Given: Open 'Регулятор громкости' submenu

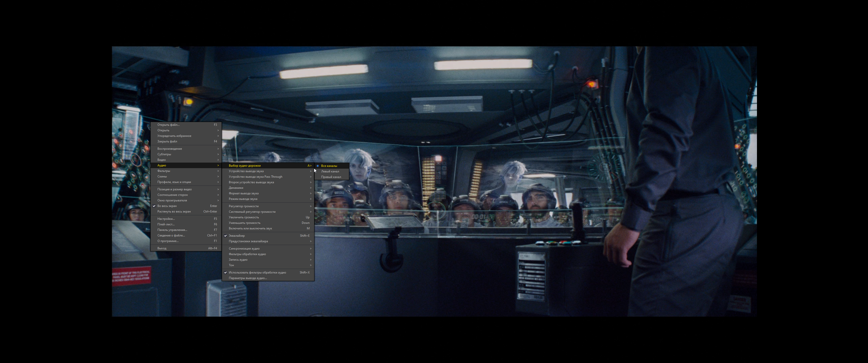Looking at the screenshot, I should click(243, 206).
